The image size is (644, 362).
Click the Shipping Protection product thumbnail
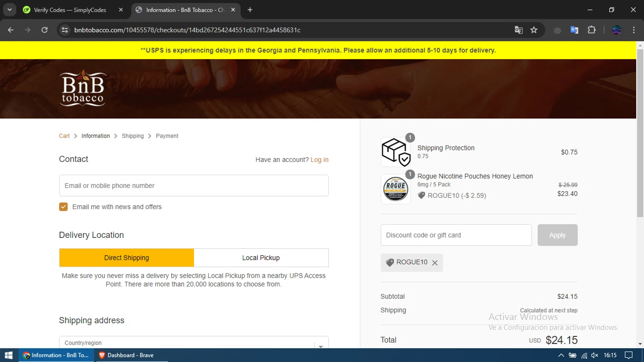tap(395, 152)
